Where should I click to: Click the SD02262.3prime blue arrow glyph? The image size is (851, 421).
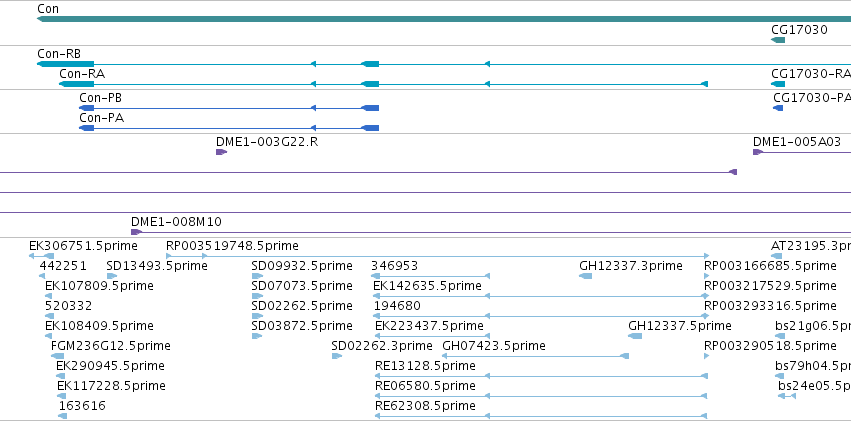[x=336, y=356]
